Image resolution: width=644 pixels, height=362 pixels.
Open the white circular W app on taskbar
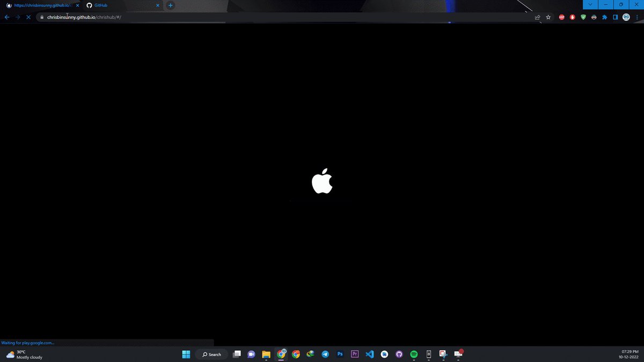point(384,354)
